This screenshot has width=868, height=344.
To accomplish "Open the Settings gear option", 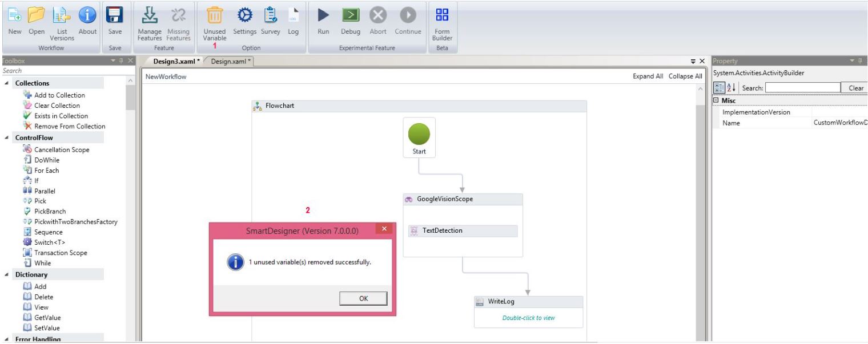I will tap(244, 15).
